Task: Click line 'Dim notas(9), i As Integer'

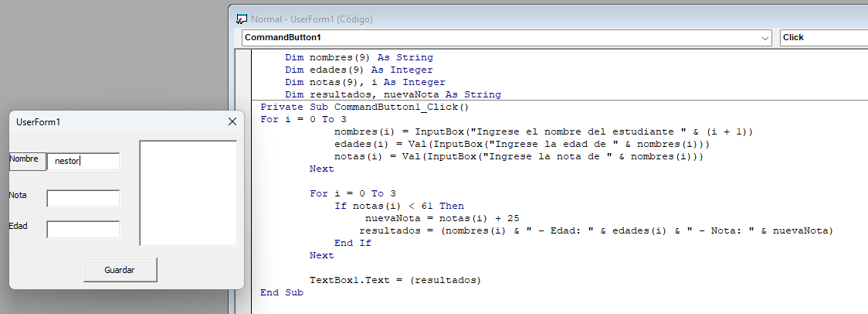Action: (364, 82)
